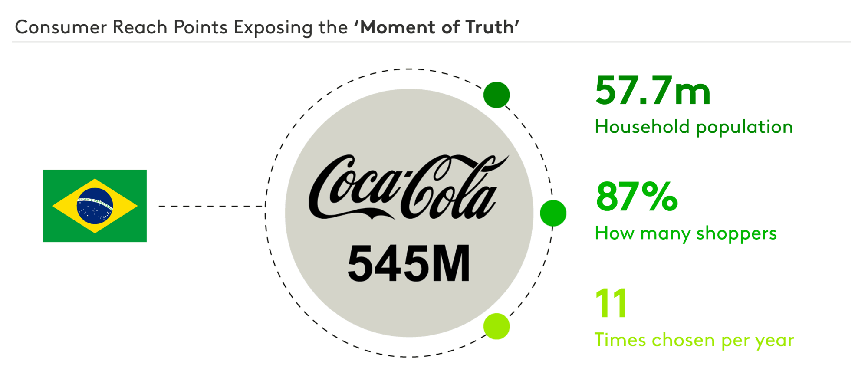
Task: Select the Times chosen per year label
Action: (694, 340)
